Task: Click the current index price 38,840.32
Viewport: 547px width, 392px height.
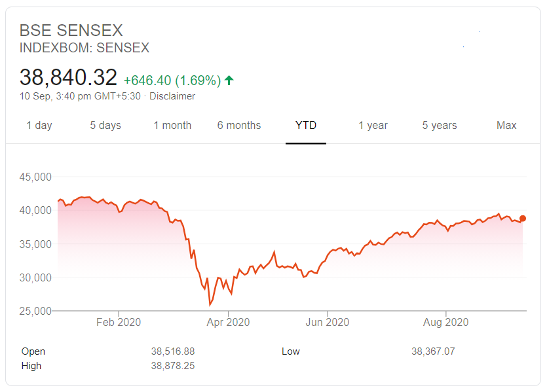Action: [x=68, y=77]
